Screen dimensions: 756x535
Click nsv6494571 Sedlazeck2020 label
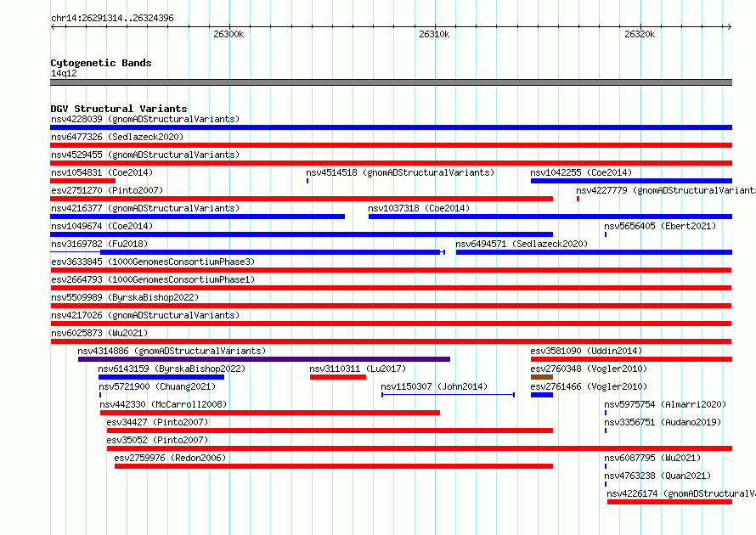[x=522, y=244]
